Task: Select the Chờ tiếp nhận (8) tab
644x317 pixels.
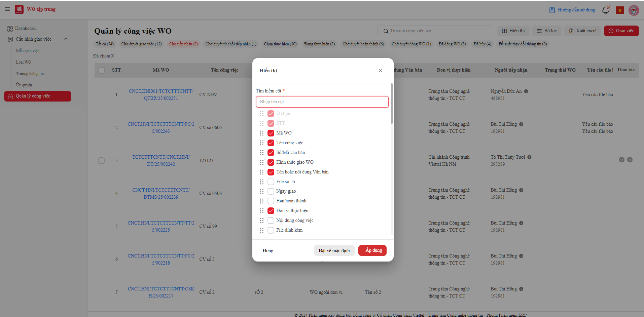Action: point(183,44)
